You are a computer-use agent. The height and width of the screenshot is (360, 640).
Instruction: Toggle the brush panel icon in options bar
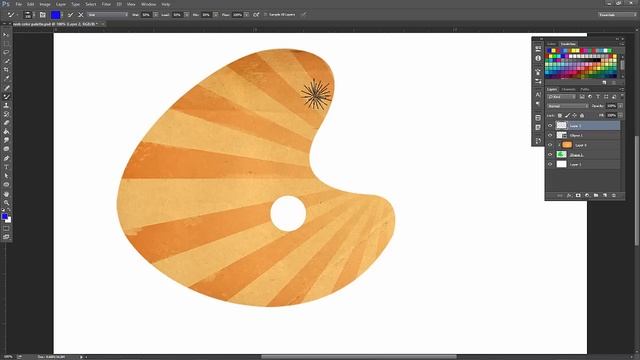(x=42, y=15)
